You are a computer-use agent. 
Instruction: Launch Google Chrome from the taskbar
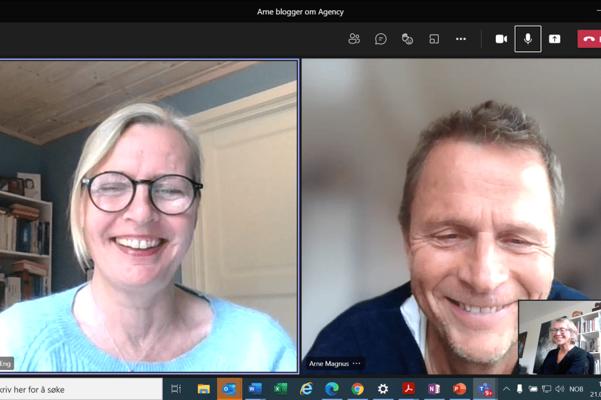(x=357, y=389)
